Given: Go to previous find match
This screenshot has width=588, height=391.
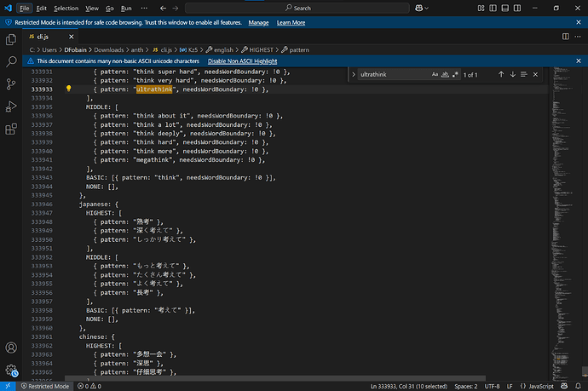Looking at the screenshot, I should 501,74.
